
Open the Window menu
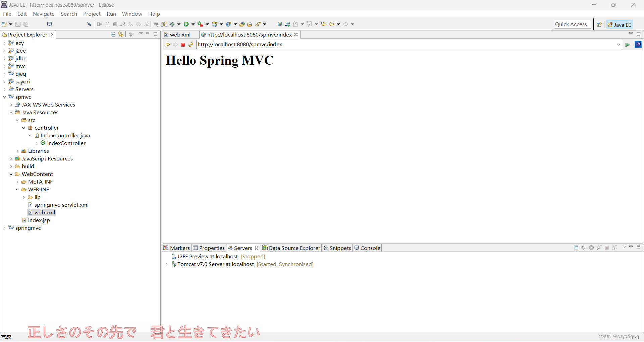click(x=132, y=14)
